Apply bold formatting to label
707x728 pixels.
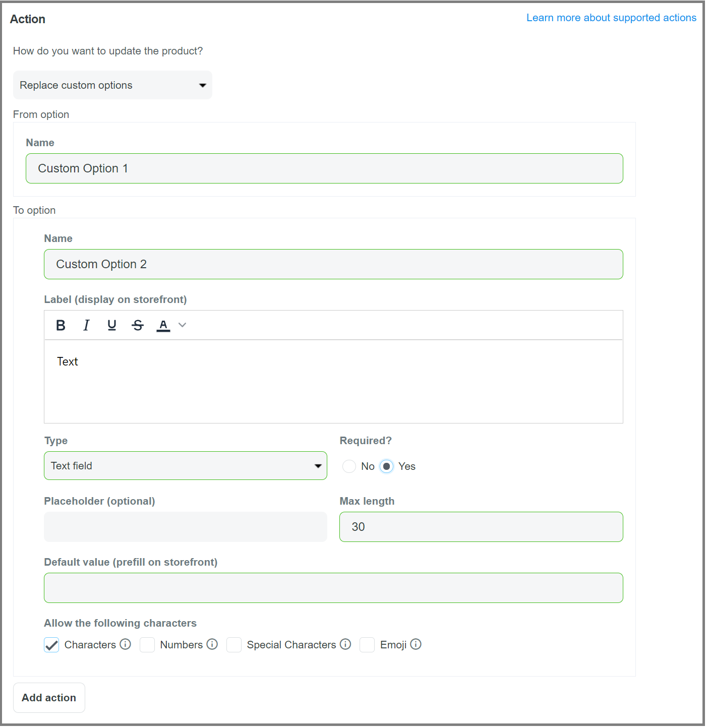pos(61,326)
